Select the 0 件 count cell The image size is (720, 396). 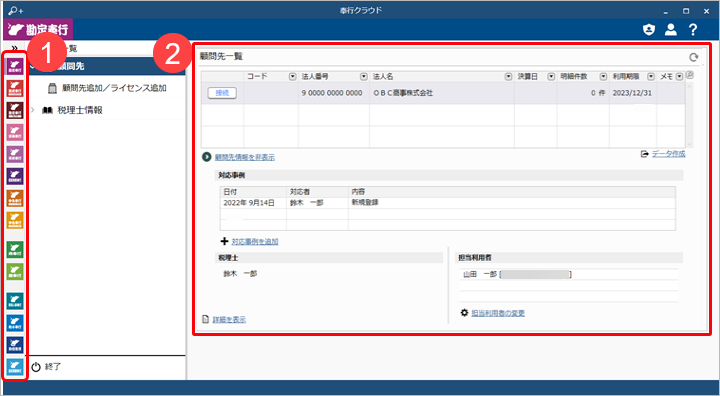coord(583,93)
